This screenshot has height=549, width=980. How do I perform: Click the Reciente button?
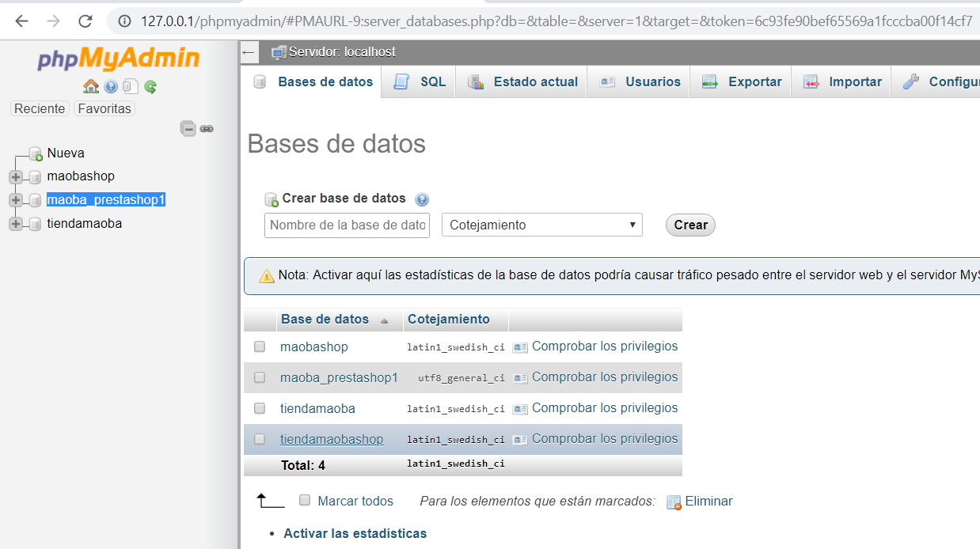point(40,108)
